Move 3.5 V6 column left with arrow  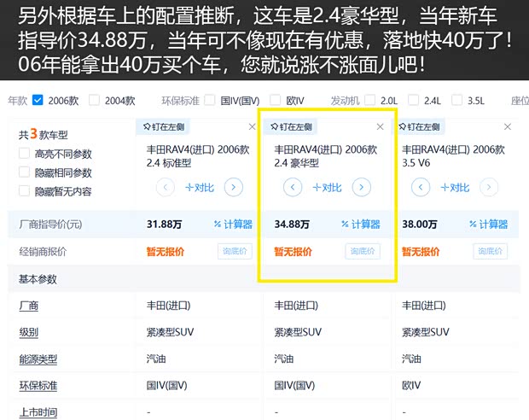tap(421, 187)
